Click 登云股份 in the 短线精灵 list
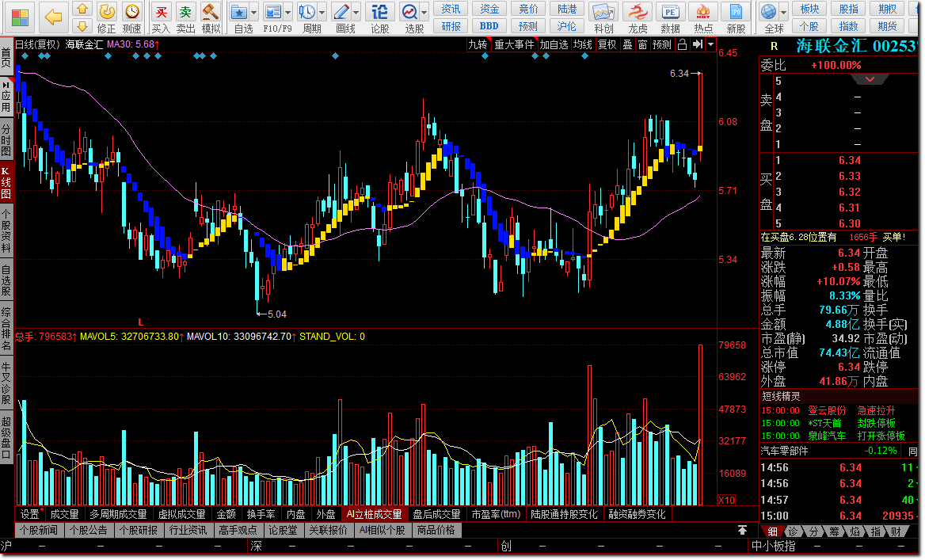 pos(827,410)
